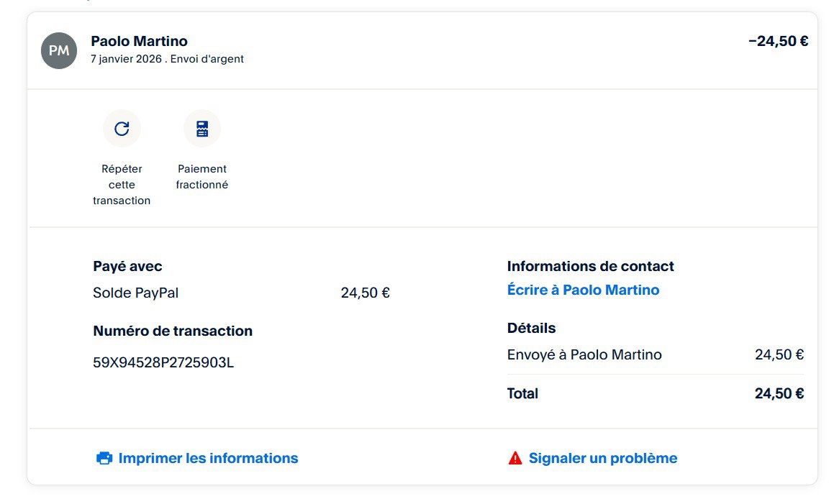Click the circular repeat transaction icon

coord(122,129)
